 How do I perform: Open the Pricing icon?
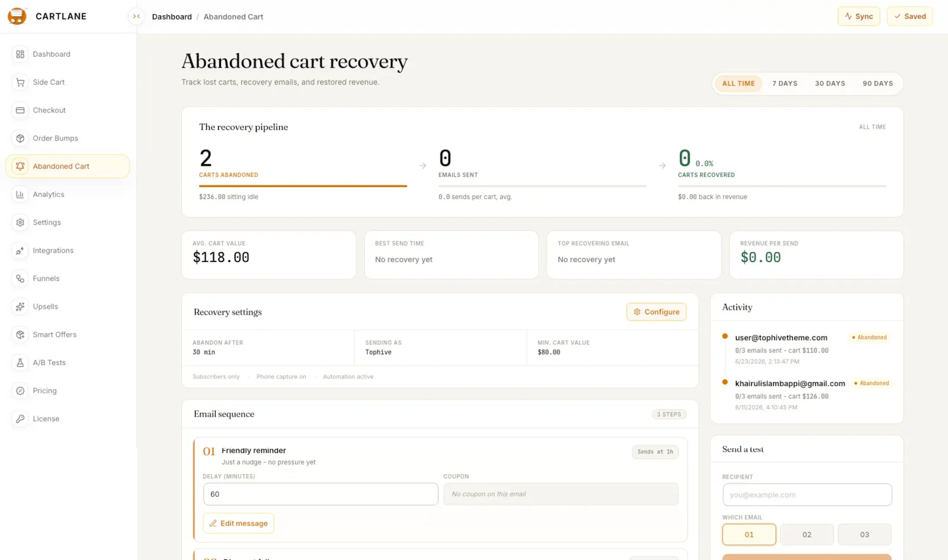(20, 391)
